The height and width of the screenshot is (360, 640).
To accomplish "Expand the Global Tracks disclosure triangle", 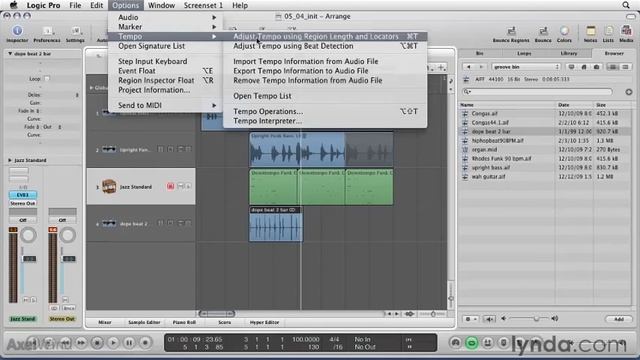I will click(x=91, y=87).
